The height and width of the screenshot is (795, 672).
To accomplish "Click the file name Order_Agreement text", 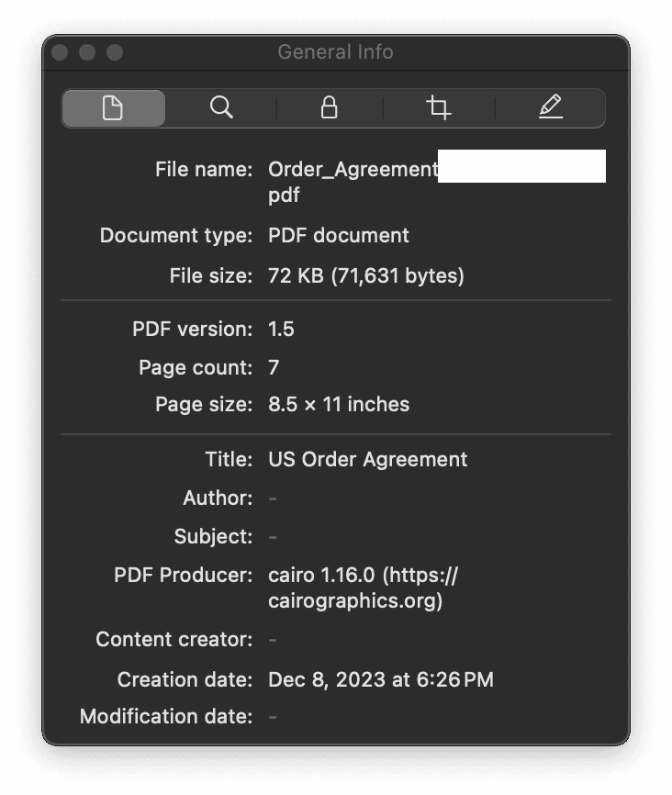I will [x=353, y=170].
